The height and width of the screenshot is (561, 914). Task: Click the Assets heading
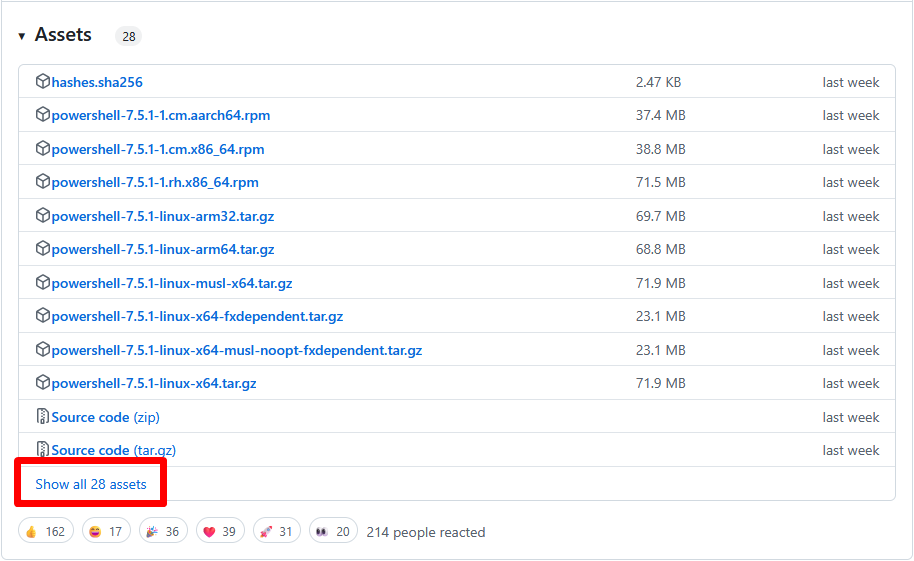tap(63, 35)
